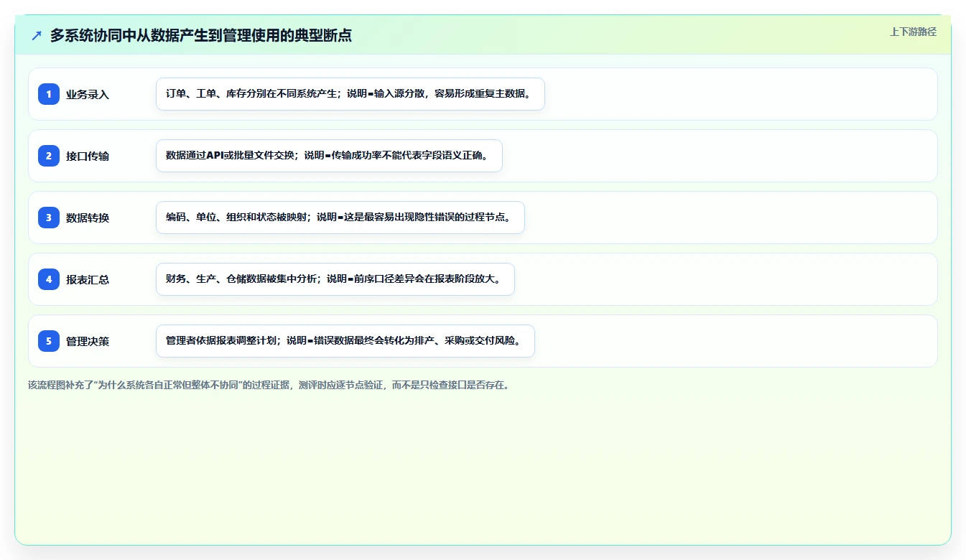Select the 上下游路径 label in header
This screenshot has width=966, height=560.
point(913,32)
